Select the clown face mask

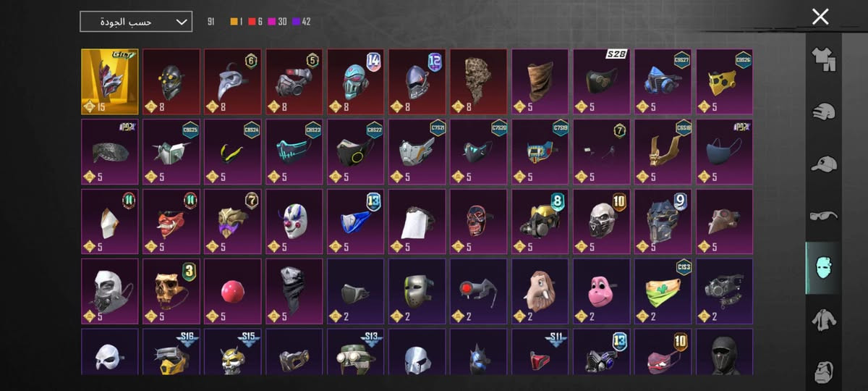tap(294, 222)
